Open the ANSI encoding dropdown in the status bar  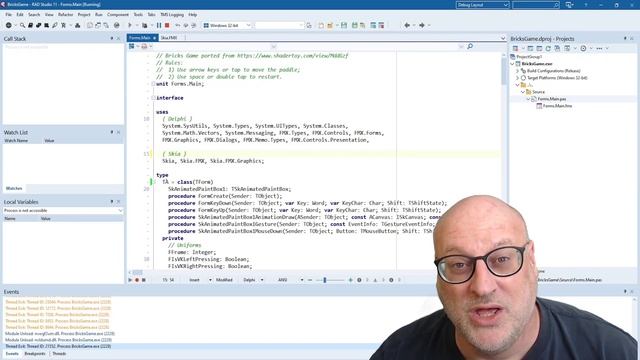pos(302,280)
